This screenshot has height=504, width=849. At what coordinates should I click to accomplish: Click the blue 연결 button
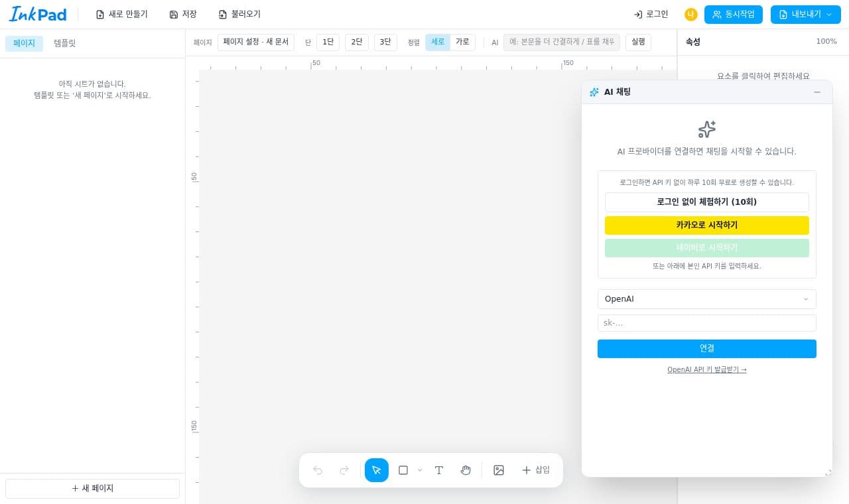point(707,348)
